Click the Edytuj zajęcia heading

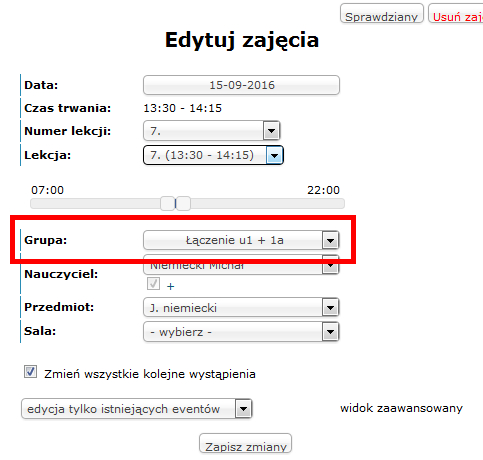pos(242,40)
